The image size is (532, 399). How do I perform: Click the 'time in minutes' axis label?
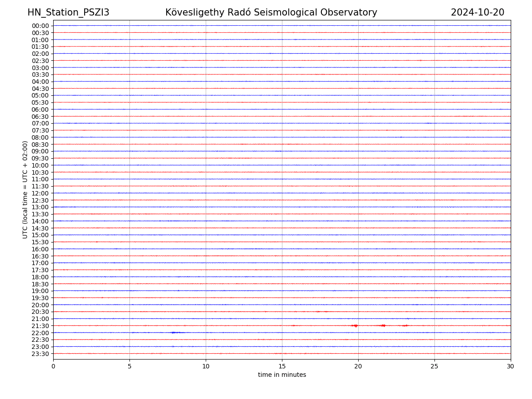[282, 375]
